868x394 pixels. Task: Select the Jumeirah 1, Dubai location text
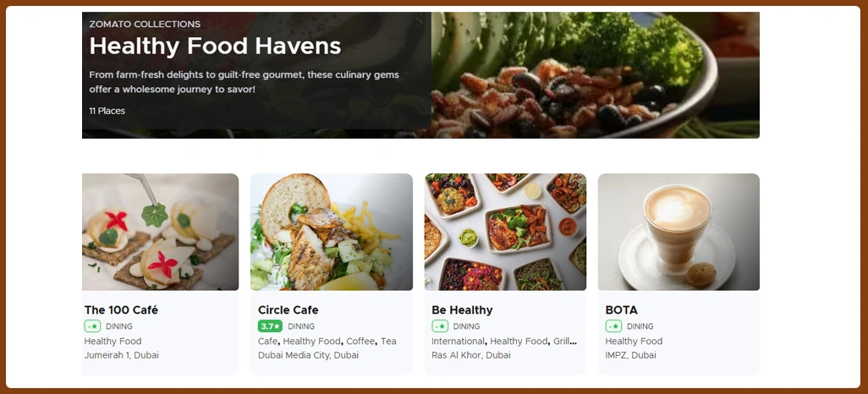121,355
